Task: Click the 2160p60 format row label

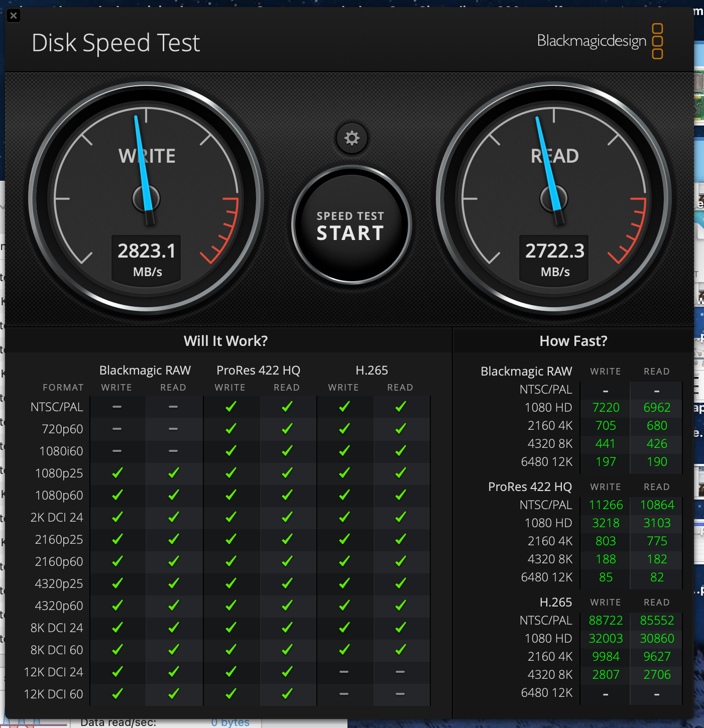Action: click(59, 562)
